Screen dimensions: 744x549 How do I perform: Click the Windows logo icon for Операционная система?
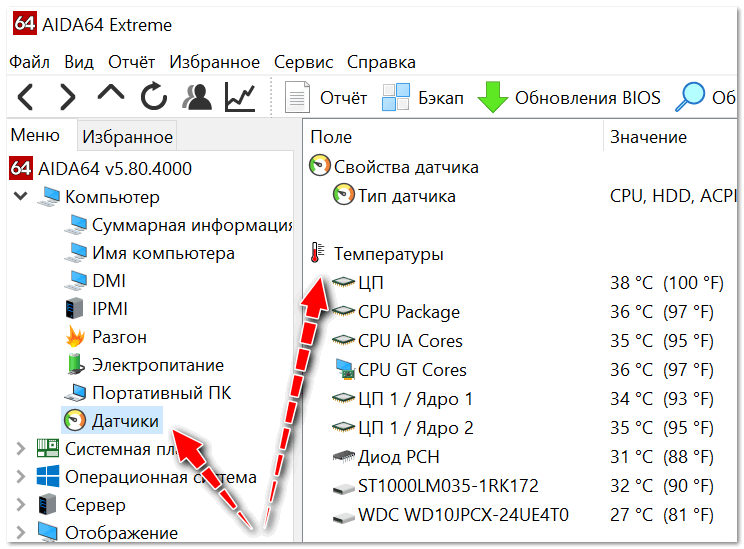tap(48, 476)
